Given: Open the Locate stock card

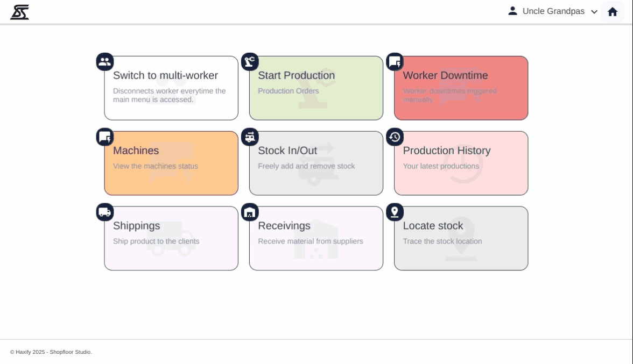Looking at the screenshot, I should tap(461, 238).
